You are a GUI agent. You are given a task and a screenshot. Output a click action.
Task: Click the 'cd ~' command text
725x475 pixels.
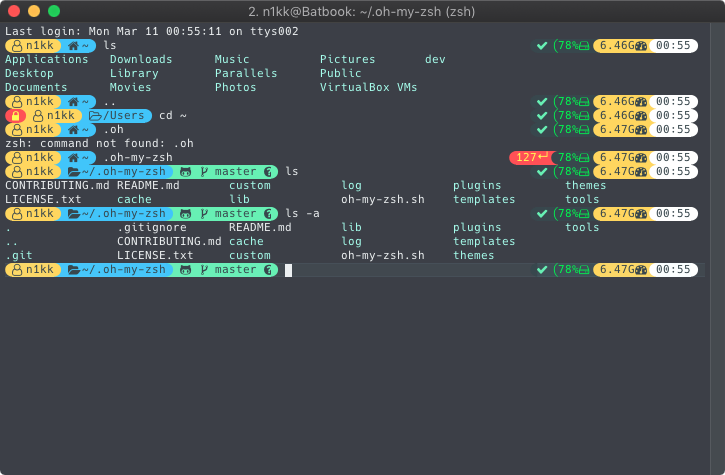[173, 116]
